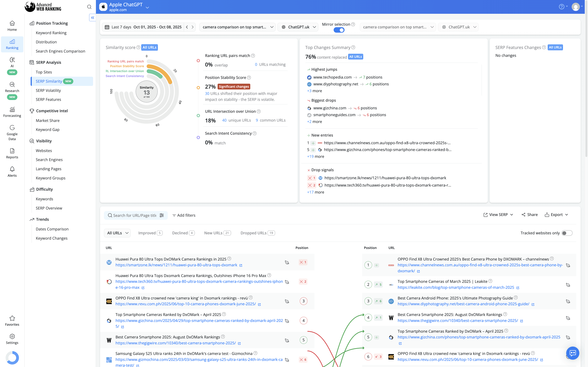Click Add filters button
This screenshot has width=588, height=367.
[184, 215]
